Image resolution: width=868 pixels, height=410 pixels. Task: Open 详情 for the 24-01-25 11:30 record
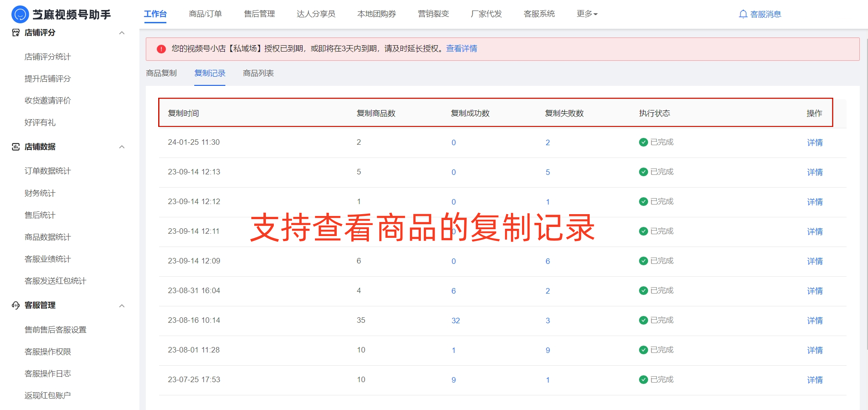pos(815,142)
